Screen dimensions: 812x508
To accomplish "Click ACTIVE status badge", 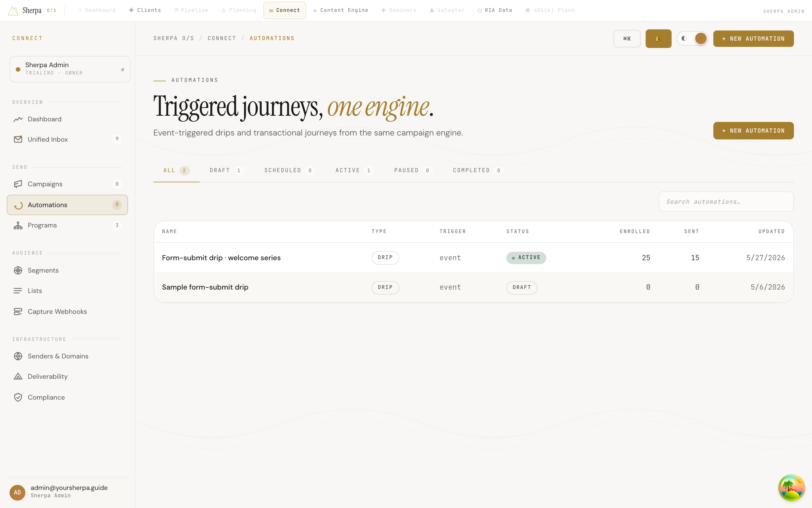I will pos(526,258).
